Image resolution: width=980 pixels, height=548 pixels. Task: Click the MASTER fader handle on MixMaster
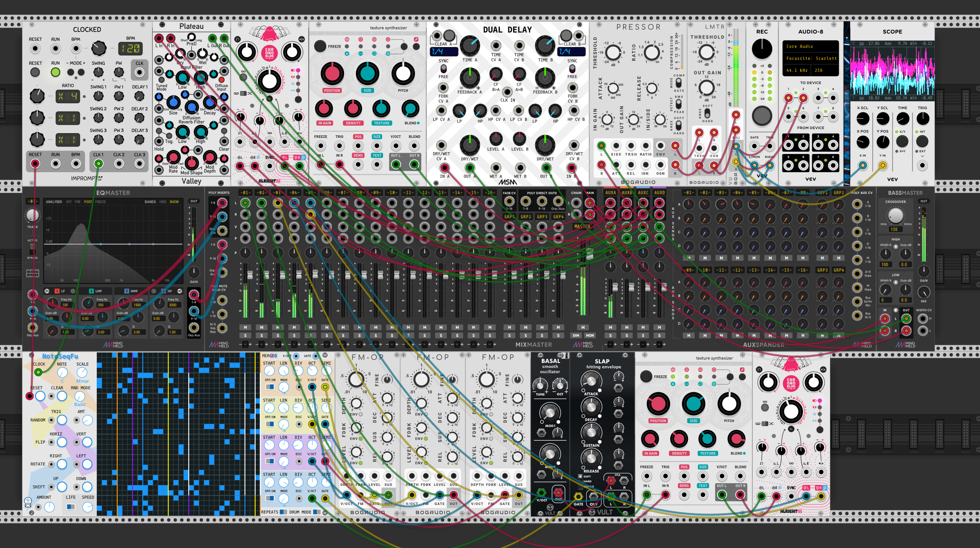tap(589, 254)
